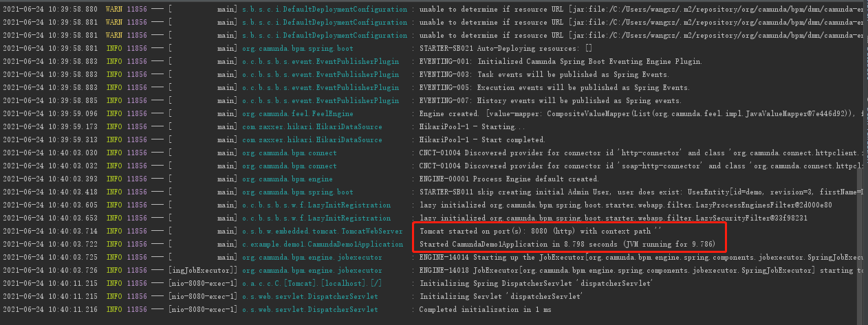
Task: Click the EVENTING-001 Initialized Eventing Engine Plugin line
Action: coord(561,61)
